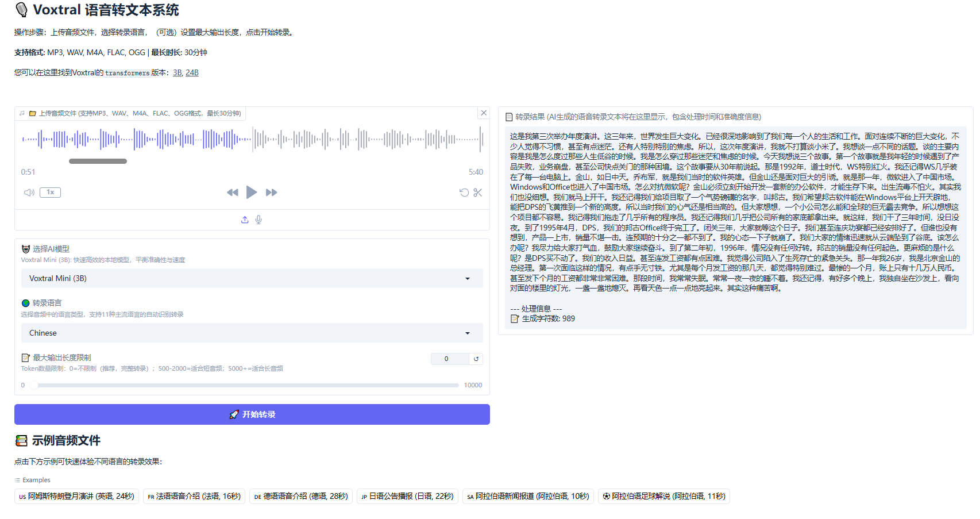The image size is (980, 519).
Task: Open the Chinese language dropdown
Action: (252, 333)
